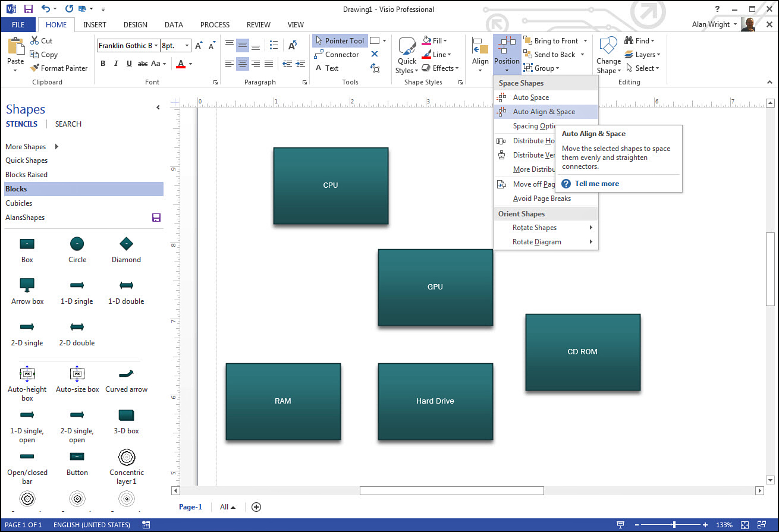
Task: Toggle Underline formatting
Action: point(129,64)
